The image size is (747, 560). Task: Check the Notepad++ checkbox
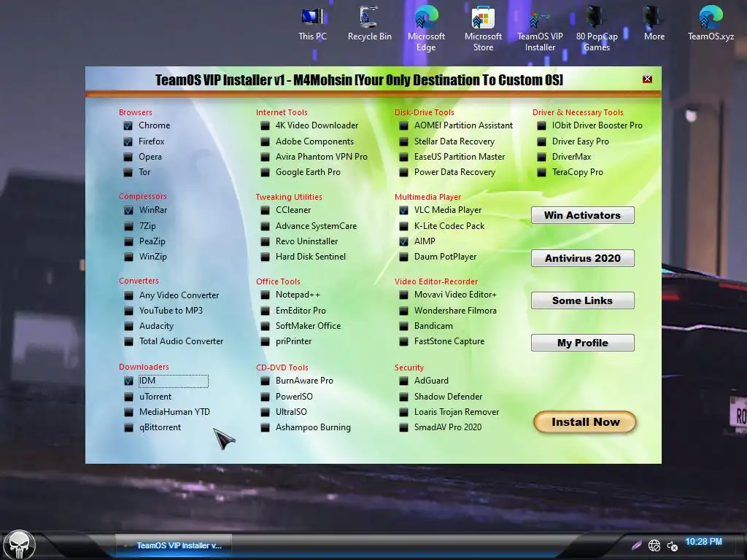tap(266, 295)
